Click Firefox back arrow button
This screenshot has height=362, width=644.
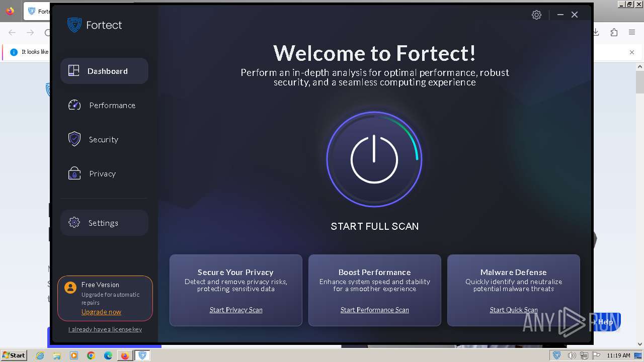click(x=12, y=32)
